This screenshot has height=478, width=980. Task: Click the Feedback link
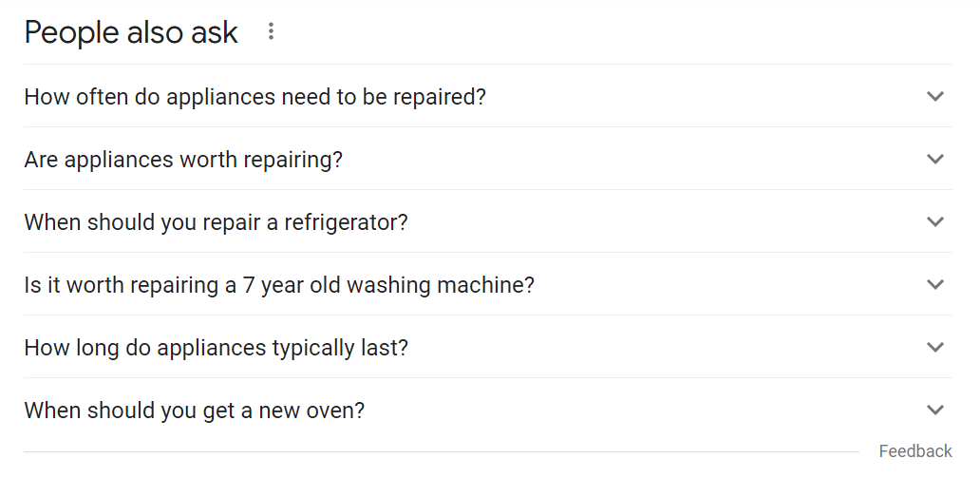[915, 451]
